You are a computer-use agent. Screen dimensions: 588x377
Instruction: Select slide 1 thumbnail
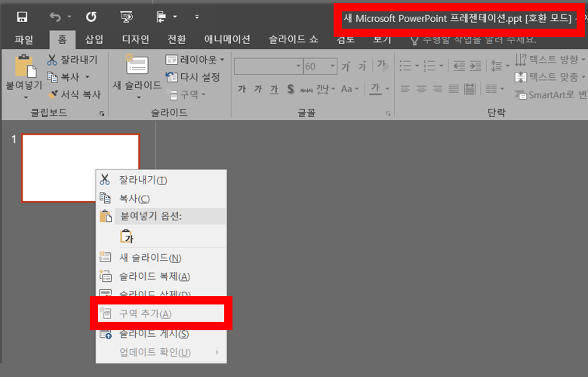[81, 168]
